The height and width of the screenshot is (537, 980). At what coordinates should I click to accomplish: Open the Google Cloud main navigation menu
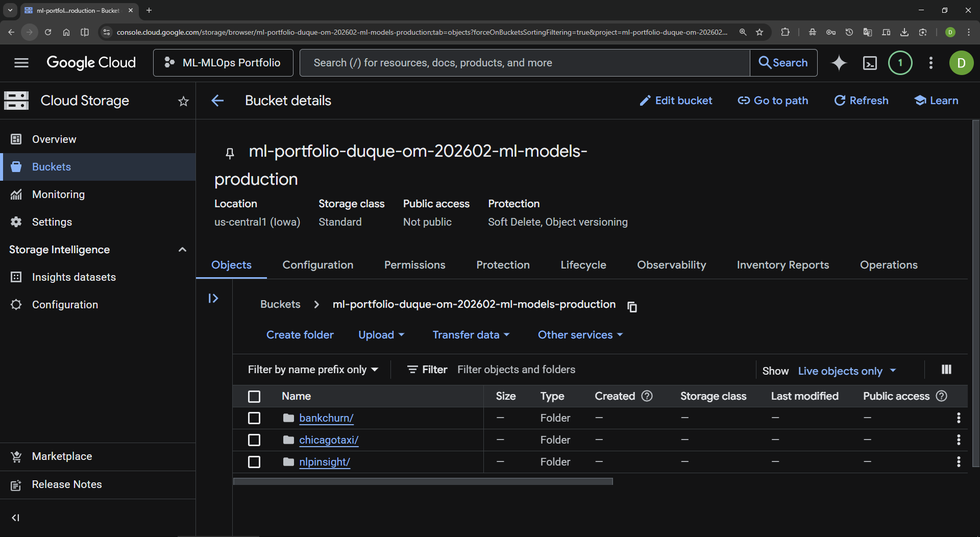pyautogui.click(x=21, y=63)
